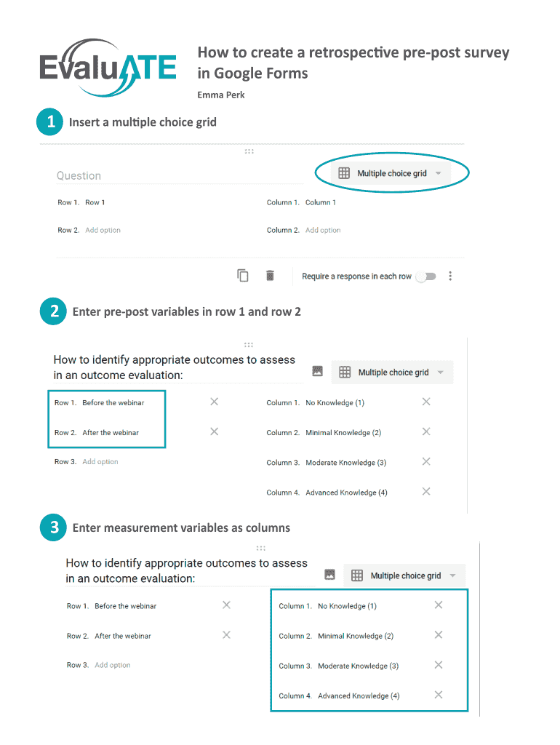Expand the question type dropdown in step 2
Viewport: 560px width, 745px height.
[x=393, y=372]
